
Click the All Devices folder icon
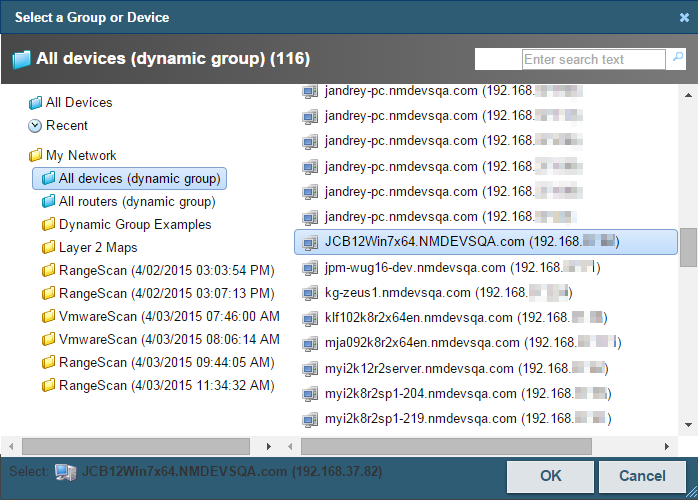[35, 103]
